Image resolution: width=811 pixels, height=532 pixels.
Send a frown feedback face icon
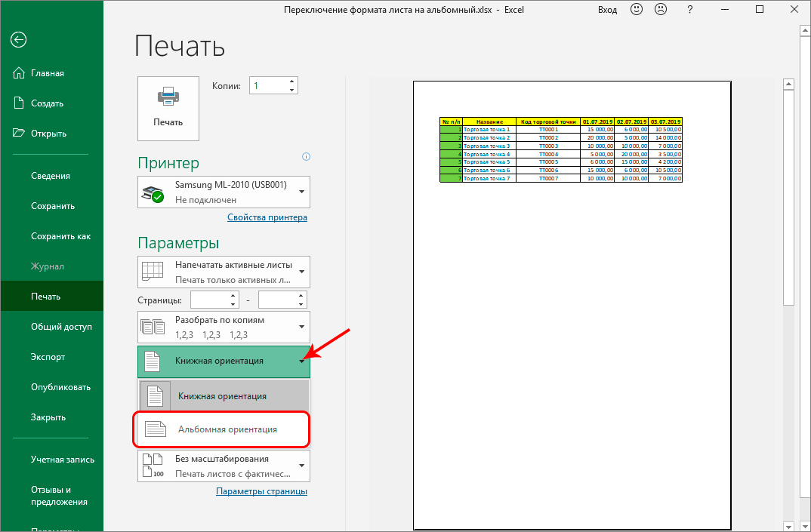point(661,9)
